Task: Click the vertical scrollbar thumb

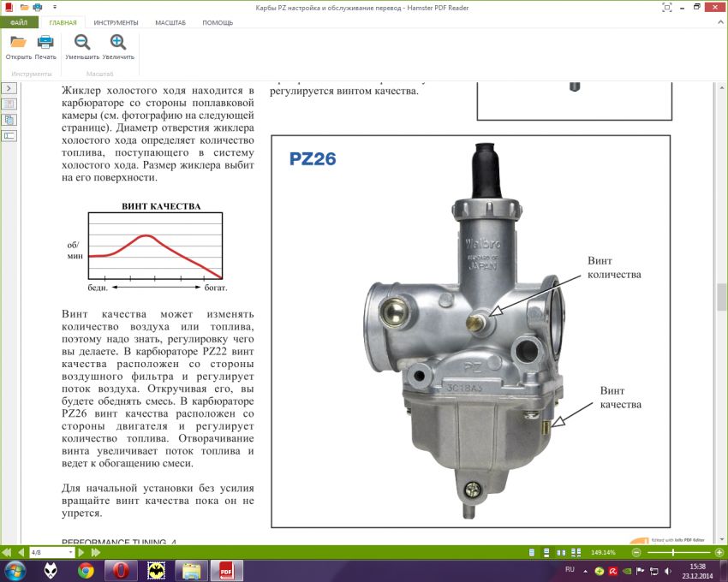Action: click(x=721, y=297)
